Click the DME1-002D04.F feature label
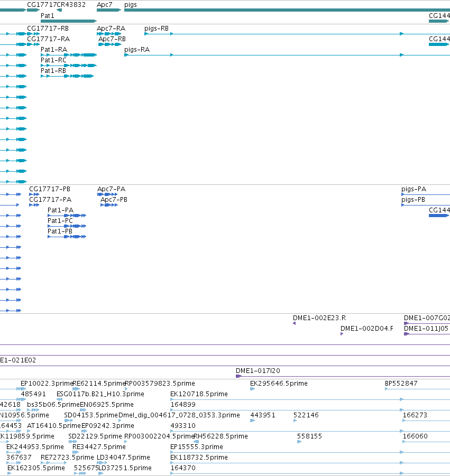 coord(367,329)
